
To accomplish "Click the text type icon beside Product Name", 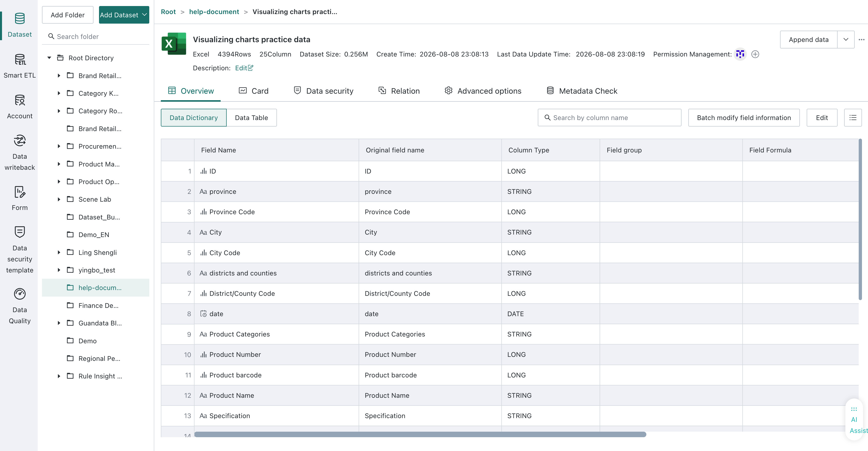I will click(x=203, y=396).
